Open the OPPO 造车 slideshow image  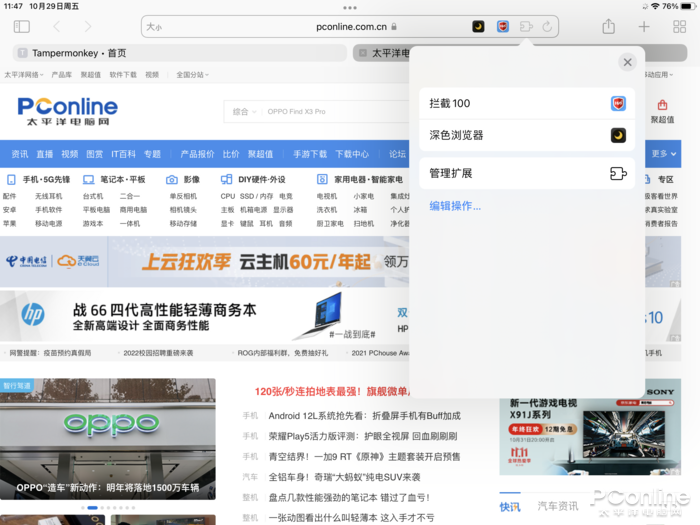pyautogui.click(x=108, y=439)
